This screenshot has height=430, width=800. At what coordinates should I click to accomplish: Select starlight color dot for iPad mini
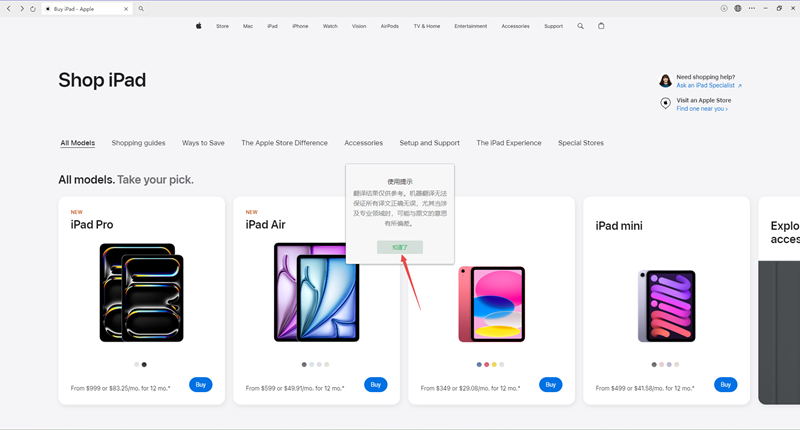(x=677, y=365)
